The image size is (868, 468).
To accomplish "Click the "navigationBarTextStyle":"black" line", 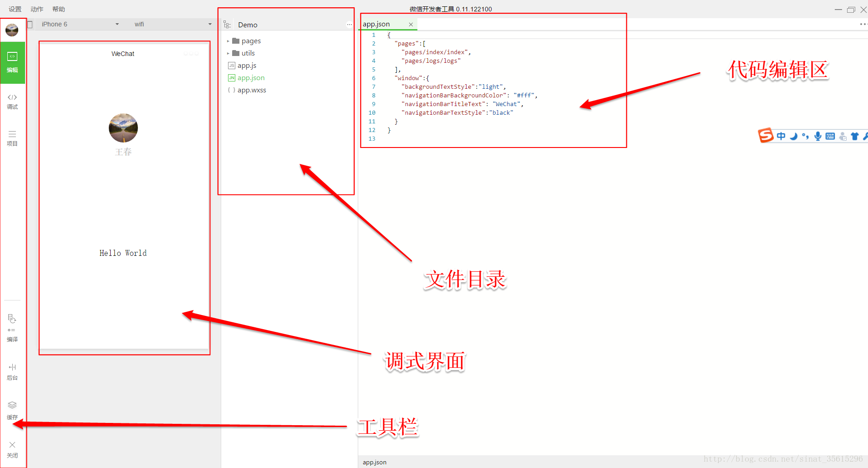I will coord(457,113).
